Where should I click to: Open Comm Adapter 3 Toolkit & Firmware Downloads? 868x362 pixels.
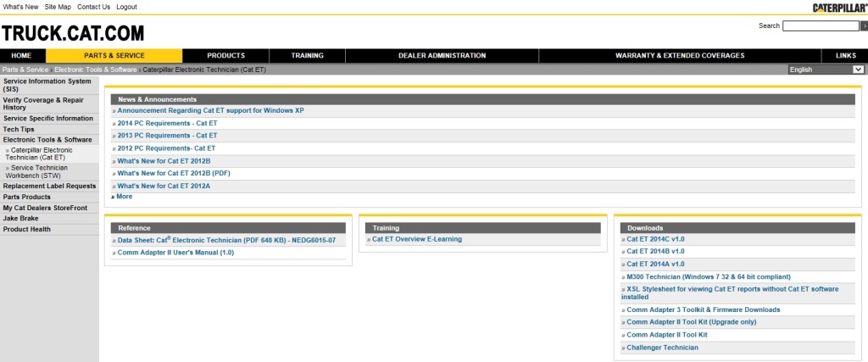[703, 310]
